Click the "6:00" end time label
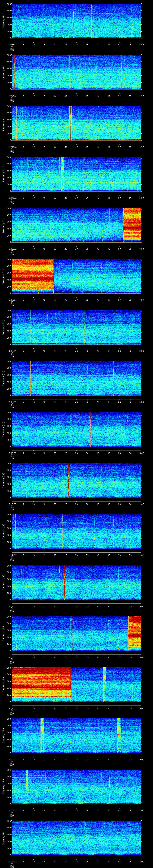Image resolution: width=153 pixels, height=868 pixels. click(x=141, y=249)
